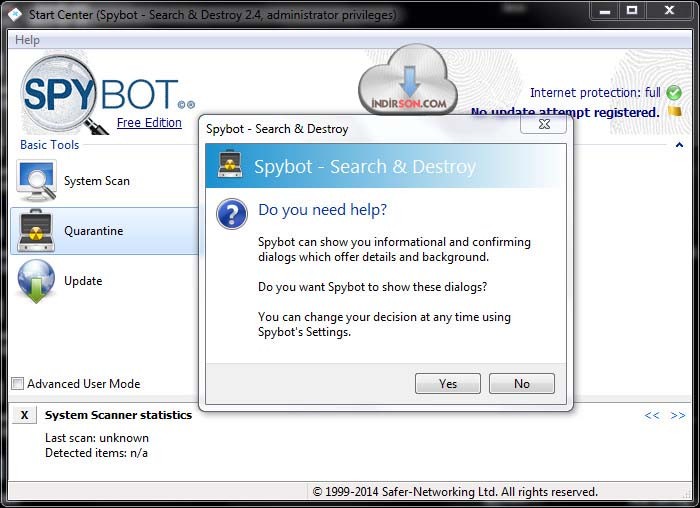Go to next statistics page (>>)

coord(678,415)
